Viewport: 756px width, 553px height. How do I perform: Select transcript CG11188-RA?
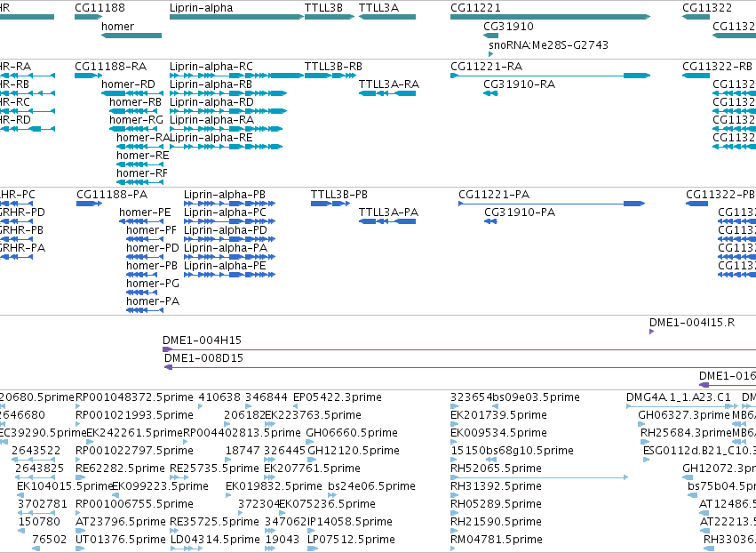pos(88,76)
